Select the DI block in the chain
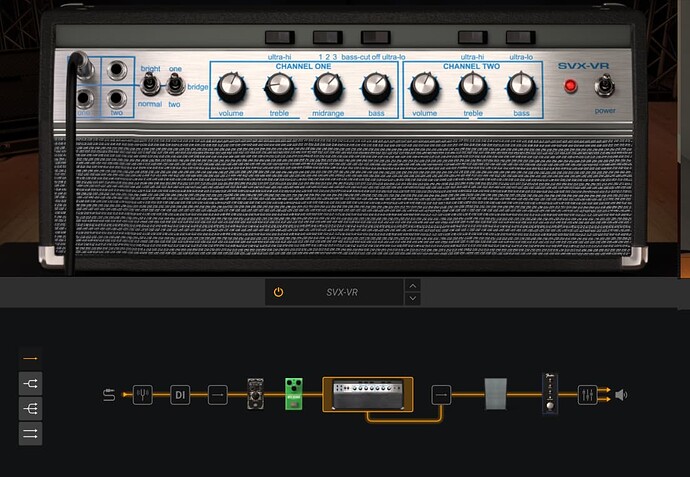 pos(180,395)
